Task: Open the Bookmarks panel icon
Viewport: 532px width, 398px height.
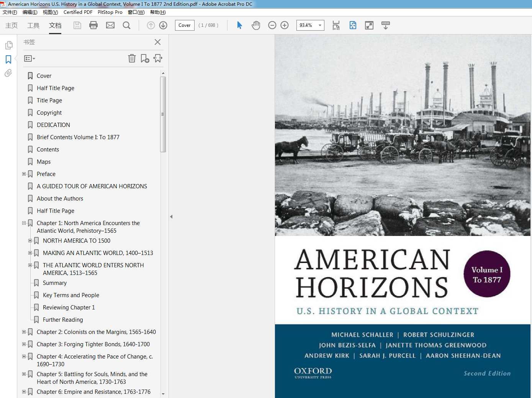Action: [x=8, y=59]
